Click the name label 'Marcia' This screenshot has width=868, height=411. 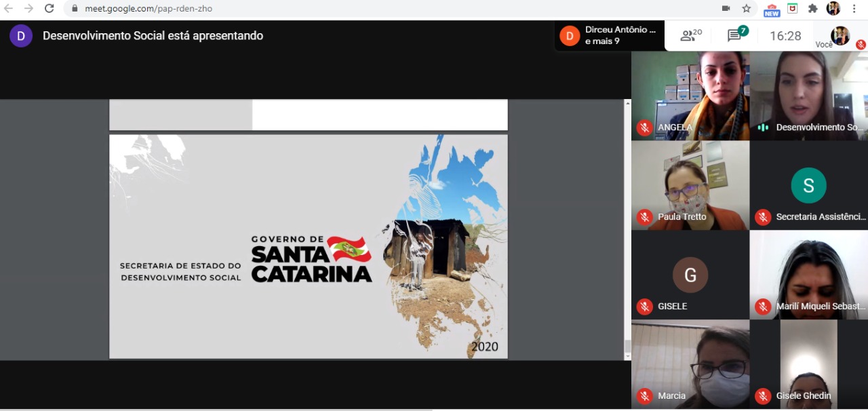coord(671,396)
